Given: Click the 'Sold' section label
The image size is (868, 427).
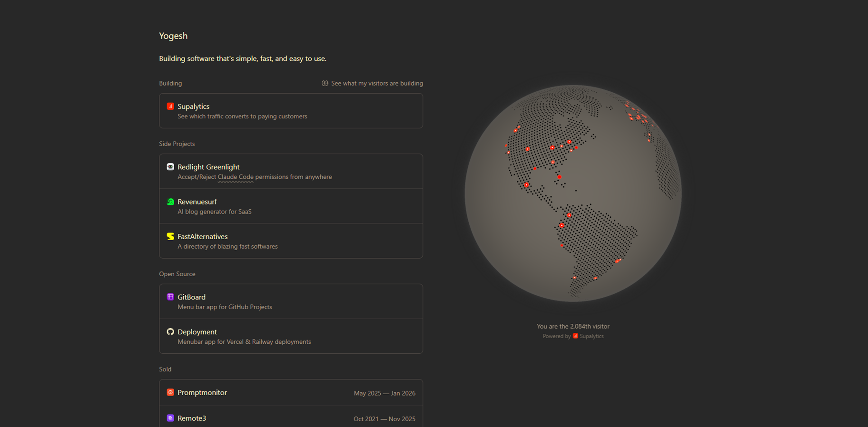Looking at the screenshot, I should tap(165, 369).
